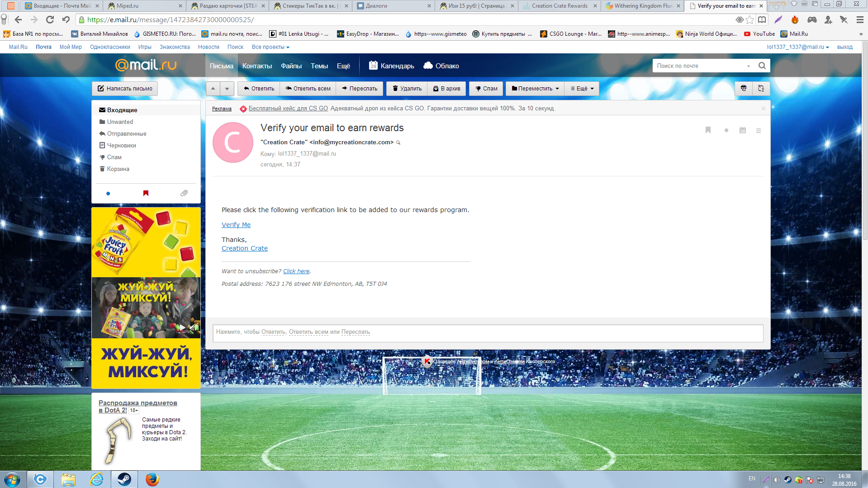Create a calendar event from this email
This screenshot has height=488, width=868.
click(x=743, y=130)
